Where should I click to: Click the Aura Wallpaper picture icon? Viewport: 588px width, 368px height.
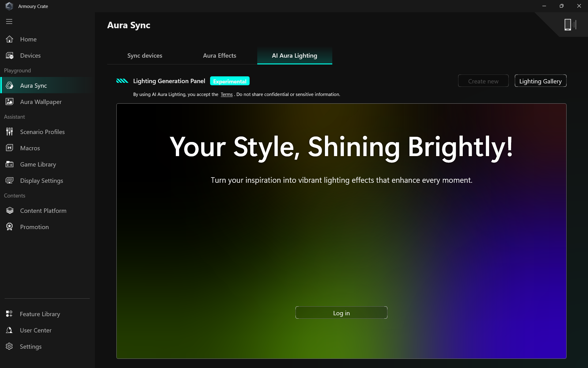coord(9,102)
